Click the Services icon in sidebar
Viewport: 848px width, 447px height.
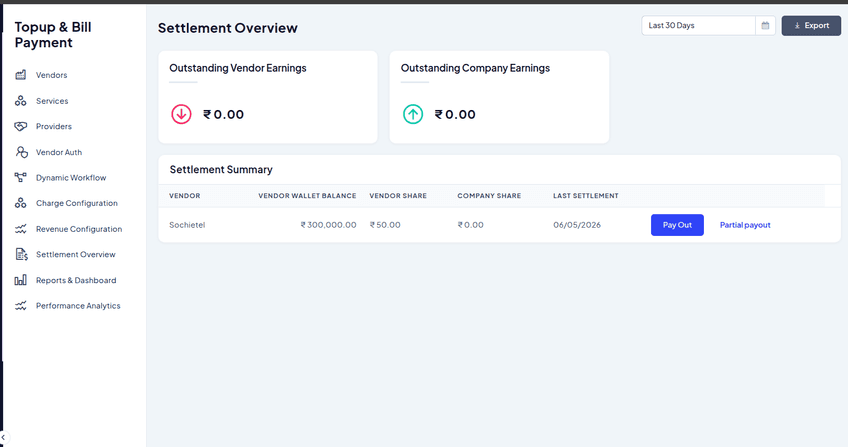pyautogui.click(x=21, y=101)
